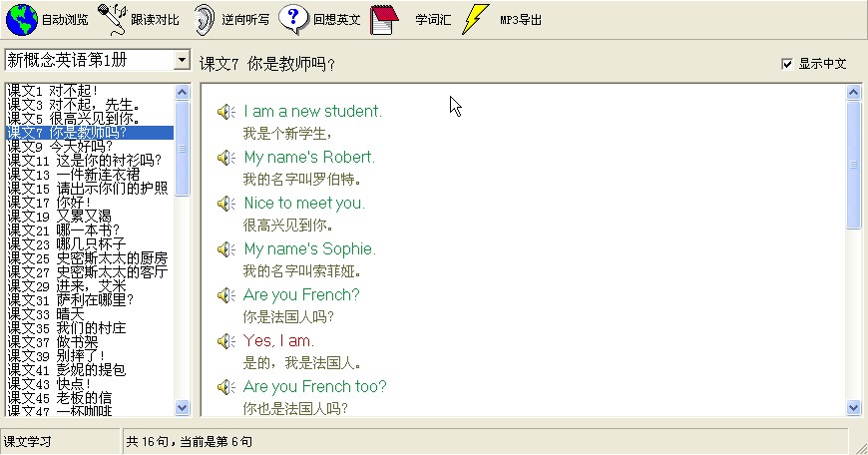Open the 新概念英语第1册 book dropdown
The width and height of the screenshot is (868, 455).
point(182,60)
